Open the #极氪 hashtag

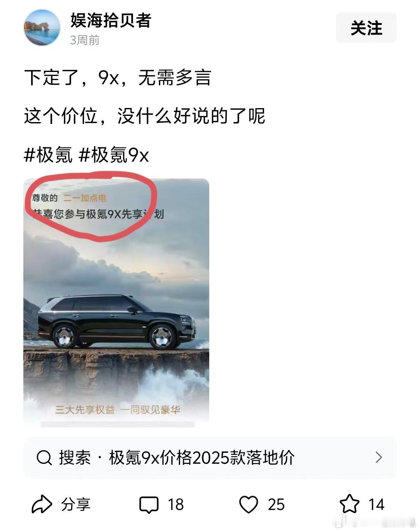(x=48, y=155)
